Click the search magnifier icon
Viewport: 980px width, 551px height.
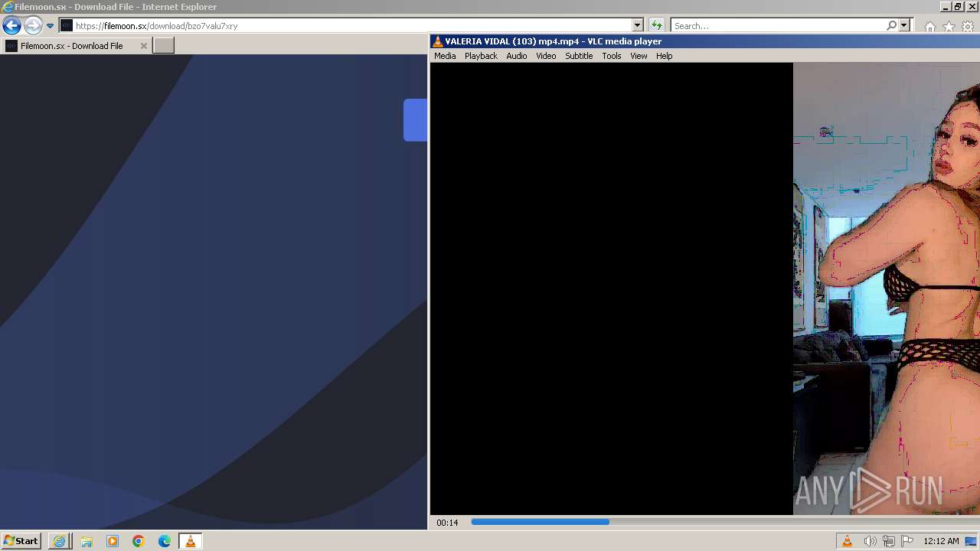click(891, 25)
